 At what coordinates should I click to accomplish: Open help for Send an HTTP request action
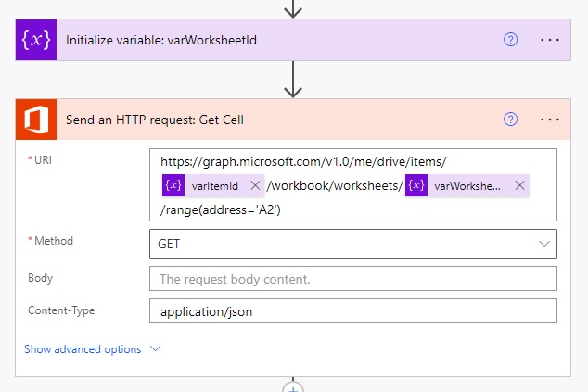[x=510, y=120]
